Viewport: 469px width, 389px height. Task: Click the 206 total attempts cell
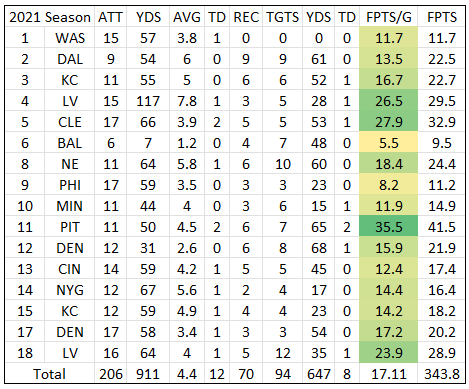110,374
